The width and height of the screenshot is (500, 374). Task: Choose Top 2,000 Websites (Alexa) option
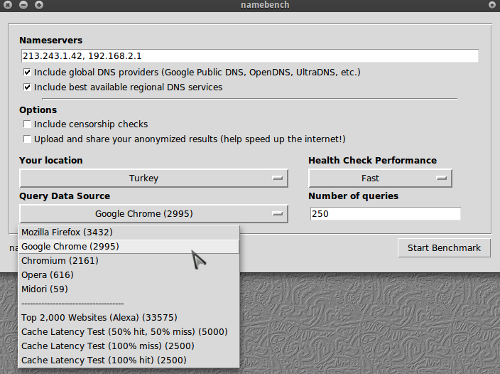[x=129, y=317]
